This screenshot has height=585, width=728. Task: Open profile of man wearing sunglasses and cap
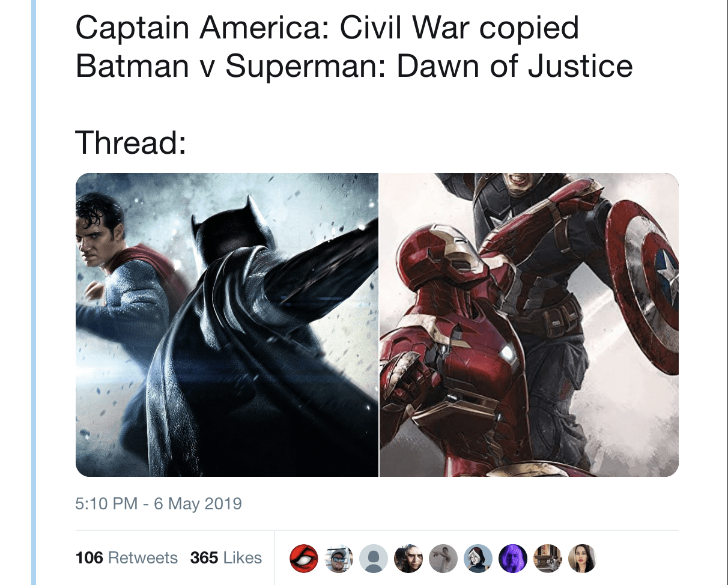338,559
